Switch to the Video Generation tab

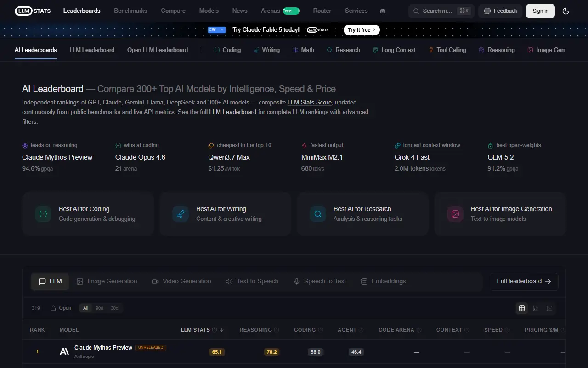coord(181,281)
